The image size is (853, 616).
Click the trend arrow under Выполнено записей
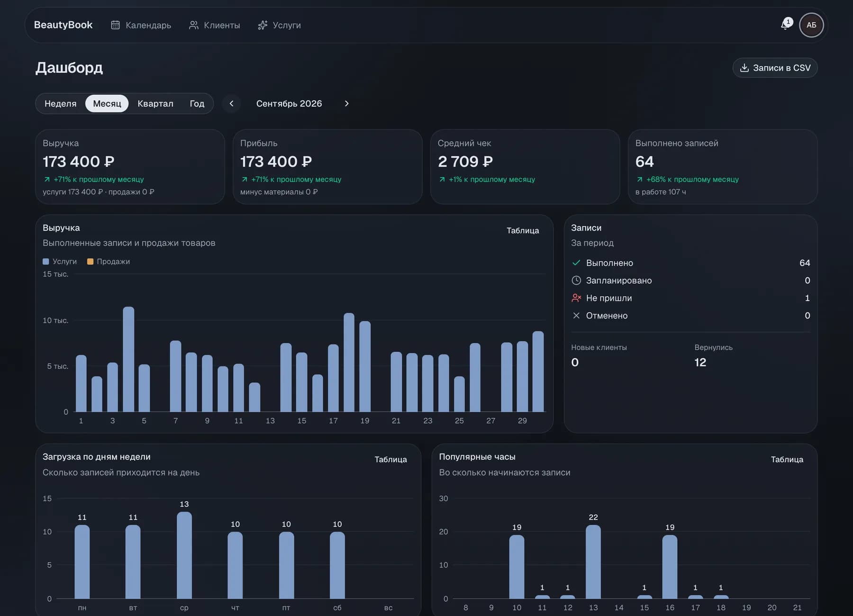click(x=640, y=180)
